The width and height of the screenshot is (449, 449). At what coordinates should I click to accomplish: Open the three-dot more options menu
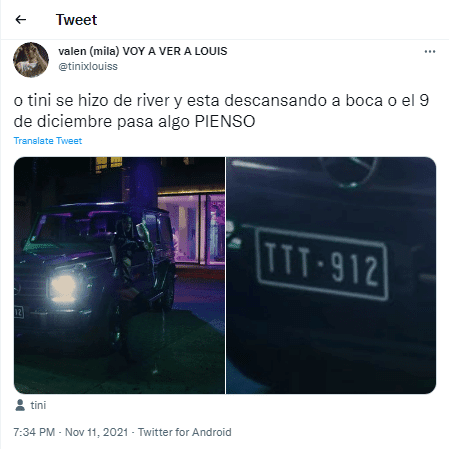[x=430, y=52]
